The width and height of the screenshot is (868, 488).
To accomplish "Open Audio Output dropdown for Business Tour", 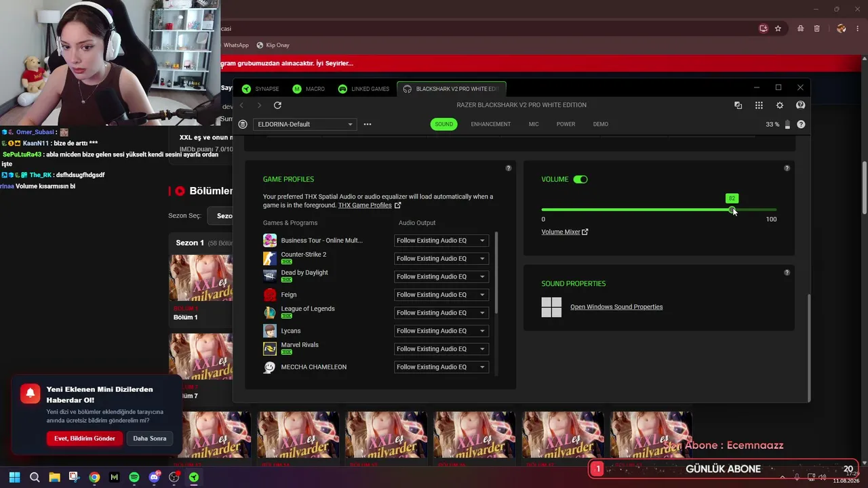I will point(441,241).
